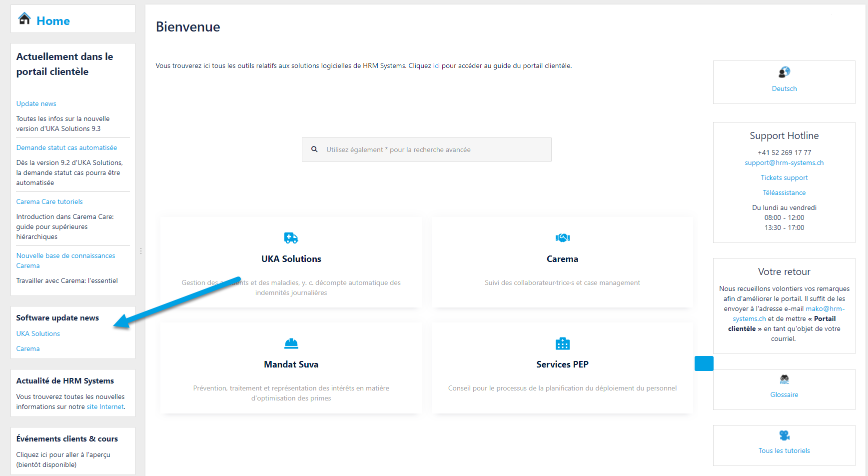Image resolution: width=868 pixels, height=476 pixels.
Task: Click the 'Votre retour' heading
Action: pos(784,271)
